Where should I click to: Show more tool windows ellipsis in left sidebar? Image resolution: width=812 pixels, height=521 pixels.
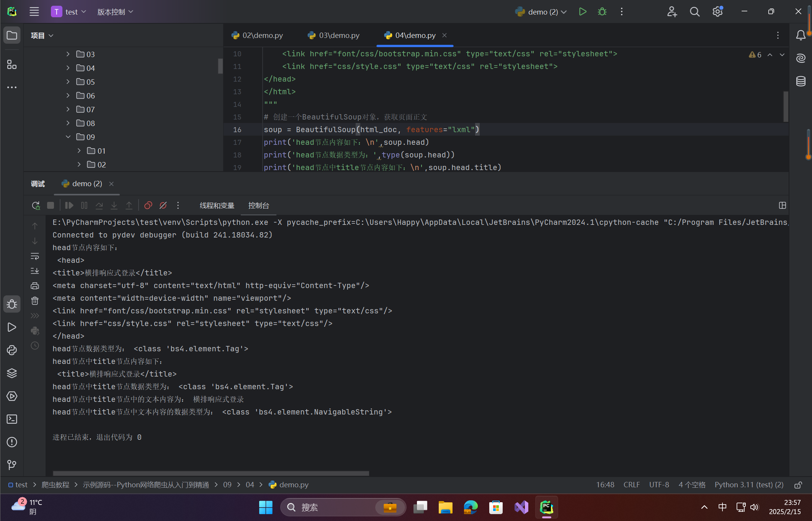12,87
